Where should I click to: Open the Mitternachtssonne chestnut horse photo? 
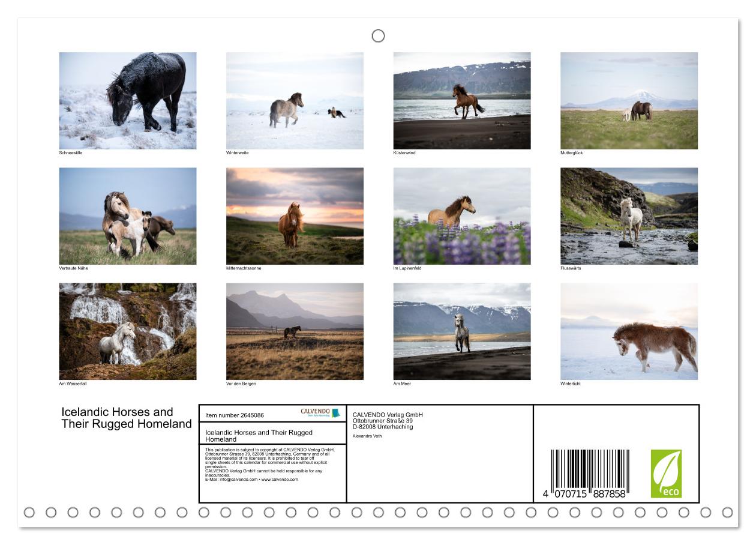(295, 216)
